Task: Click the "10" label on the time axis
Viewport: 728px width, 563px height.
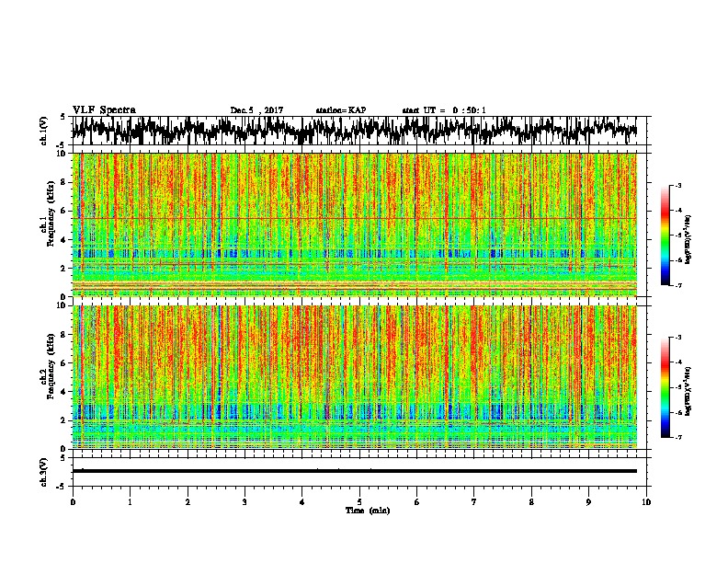Action: coord(646,501)
